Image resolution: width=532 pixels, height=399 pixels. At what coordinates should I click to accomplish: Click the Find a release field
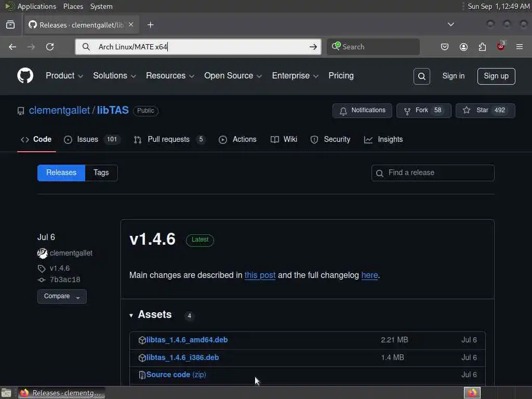pyautogui.click(x=433, y=173)
